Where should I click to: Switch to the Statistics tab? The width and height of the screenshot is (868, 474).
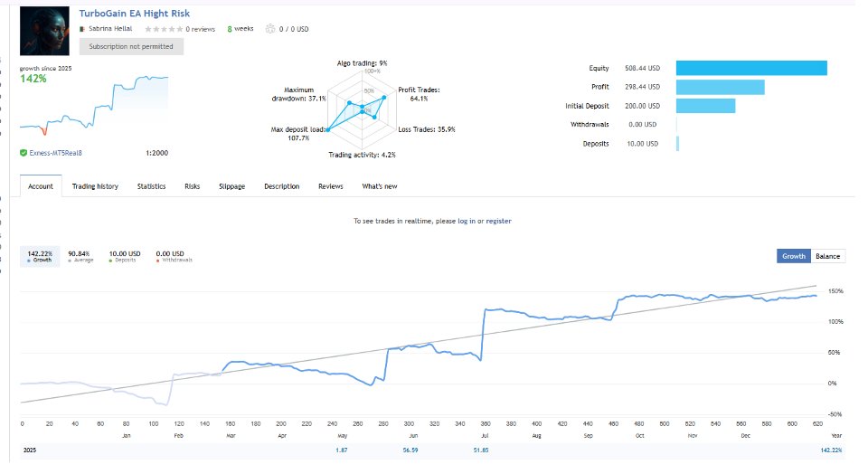(x=151, y=186)
